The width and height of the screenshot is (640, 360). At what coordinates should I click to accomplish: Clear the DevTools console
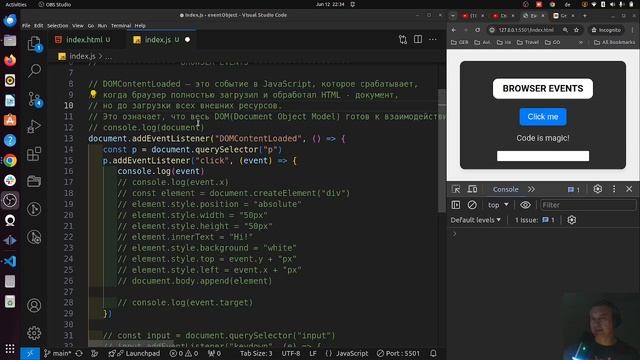pos(472,205)
